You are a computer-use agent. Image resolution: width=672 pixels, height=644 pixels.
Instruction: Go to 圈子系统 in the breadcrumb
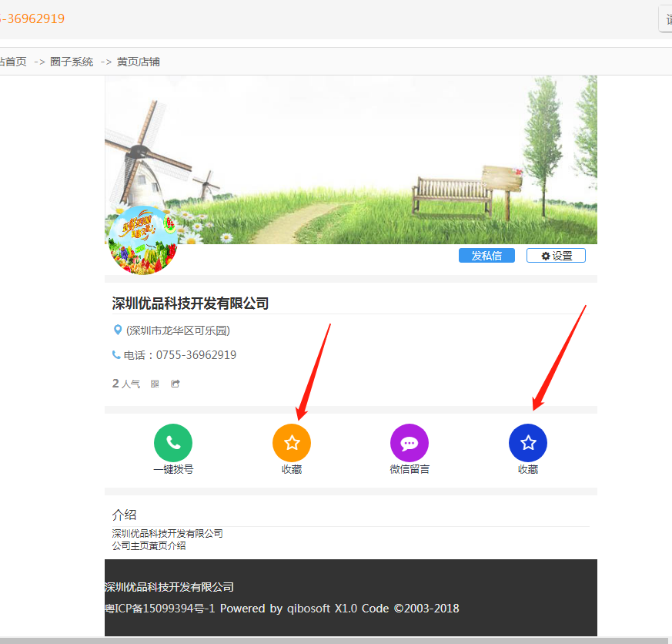click(72, 62)
